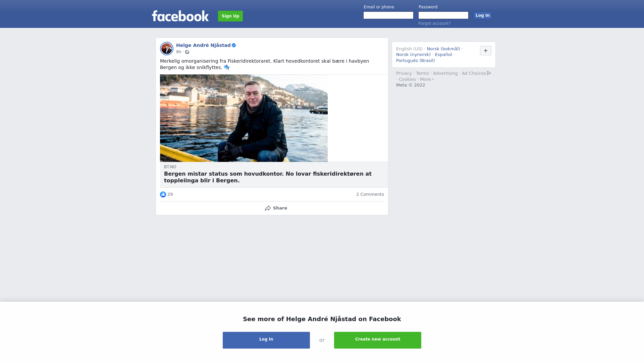Click the like reaction icon showing 29
644x362 pixels.
click(163, 194)
